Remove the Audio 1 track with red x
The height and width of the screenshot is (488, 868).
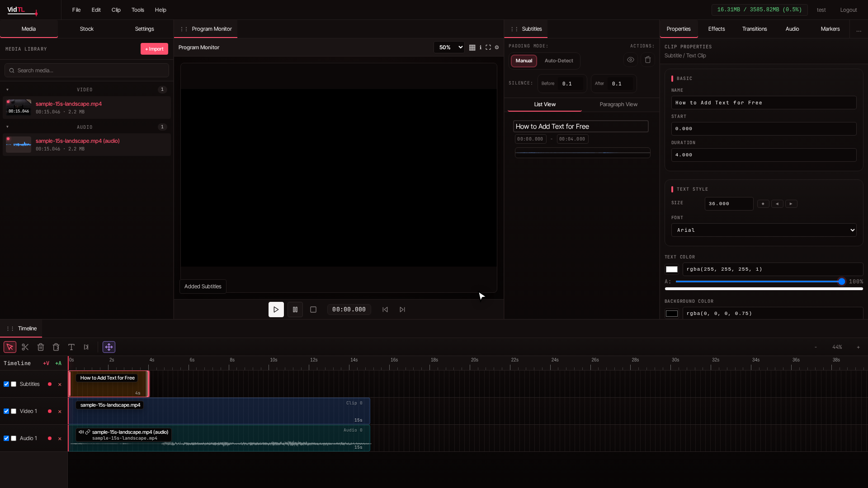point(60,439)
